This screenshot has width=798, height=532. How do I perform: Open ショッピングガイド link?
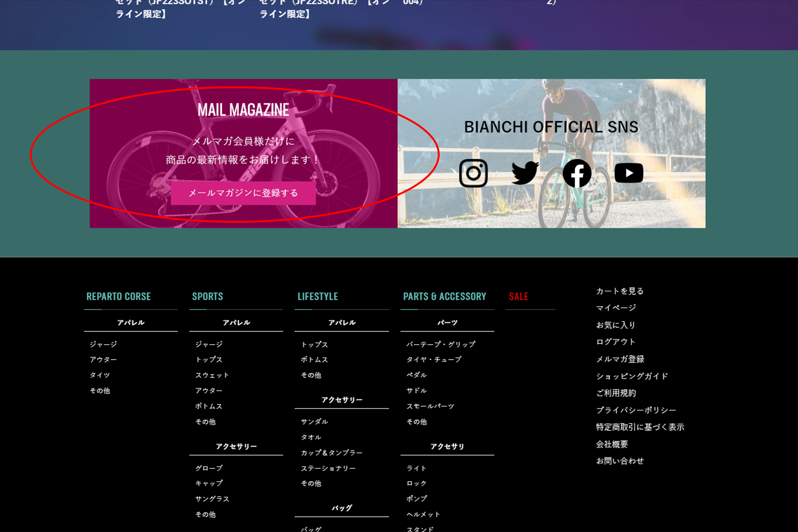[632, 376]
